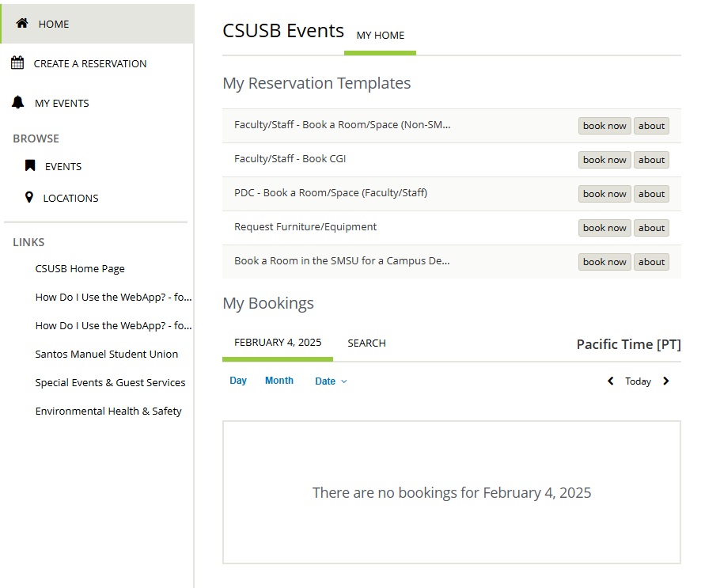Book now PDC Room/Space template

pos(604,194)
